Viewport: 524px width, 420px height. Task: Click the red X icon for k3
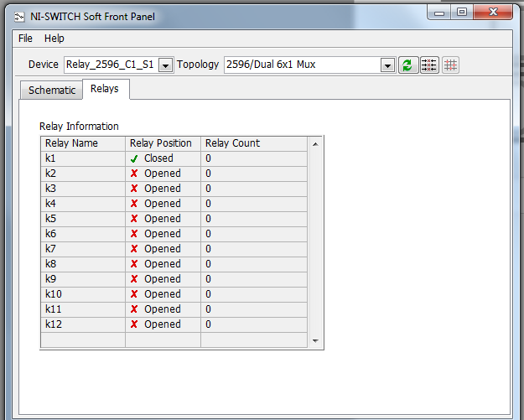click(x=134, y=189)
